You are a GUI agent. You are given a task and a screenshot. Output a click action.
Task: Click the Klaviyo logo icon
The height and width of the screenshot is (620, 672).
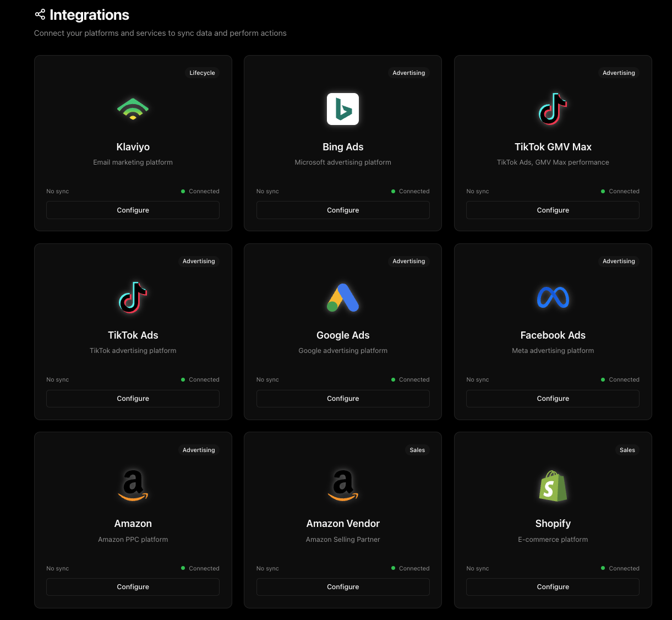[x=133, y=109]
